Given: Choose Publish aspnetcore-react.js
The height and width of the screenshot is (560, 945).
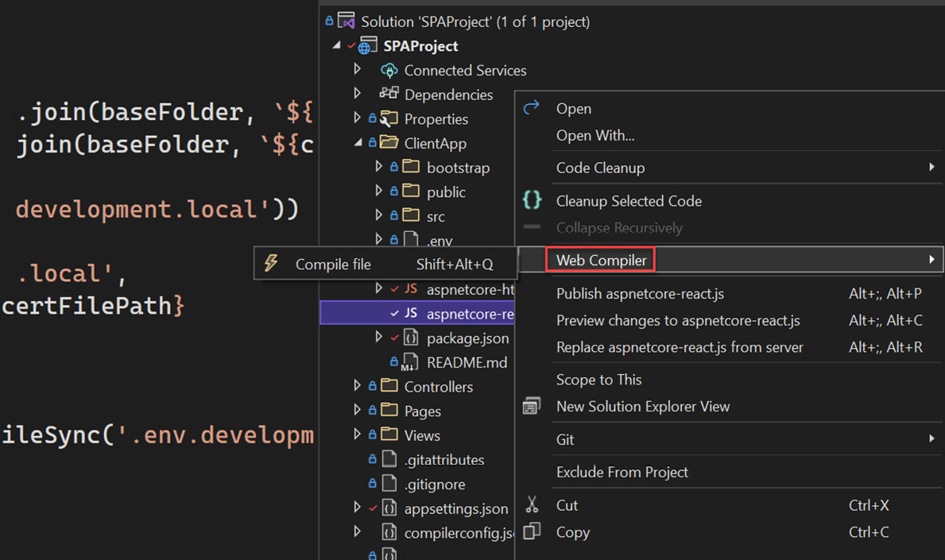Looking at the screenshot, I should click(x=640, y=294).
